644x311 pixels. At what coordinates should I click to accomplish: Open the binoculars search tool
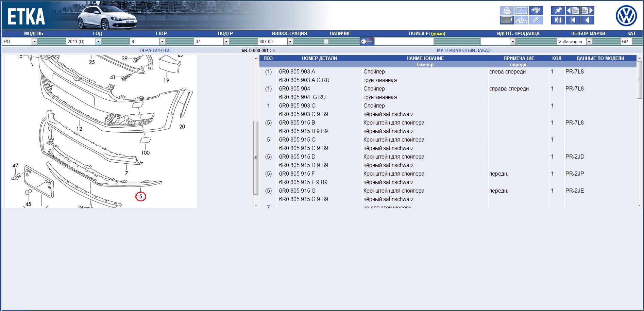pos(536,11)
